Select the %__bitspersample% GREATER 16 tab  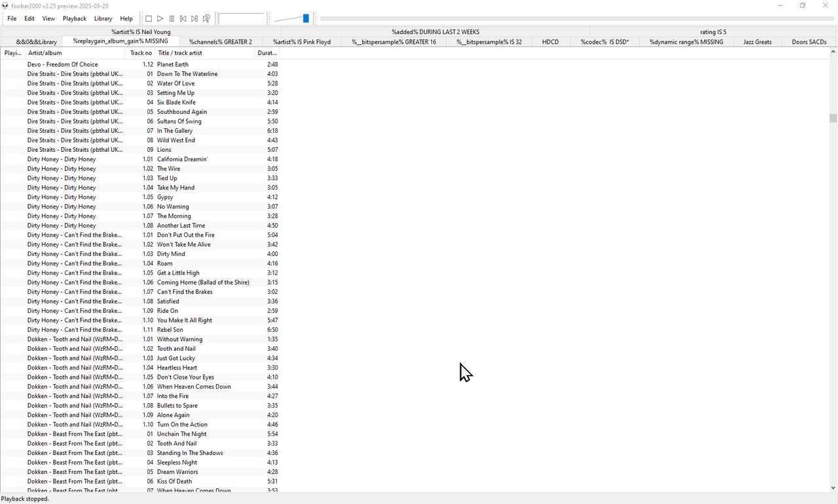(393, 42)
